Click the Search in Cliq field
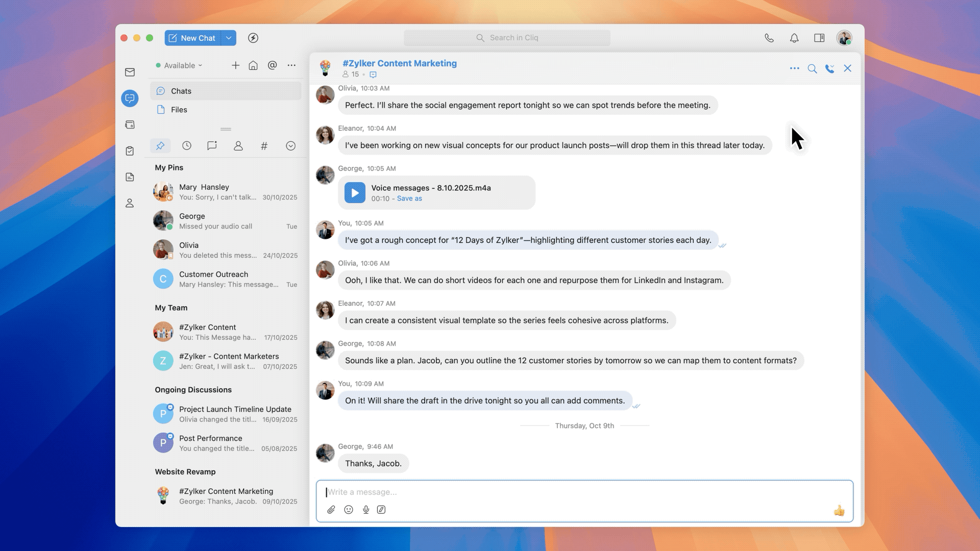980x551 pixels. 507,38
